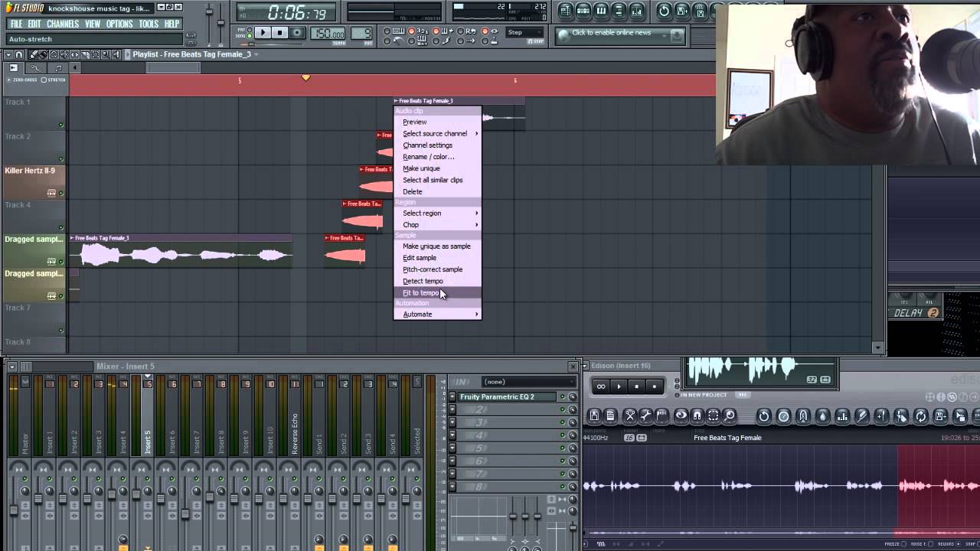The image size is (980, 551).
Task: Click Edison save file icon
Action: tap(594, 416)
